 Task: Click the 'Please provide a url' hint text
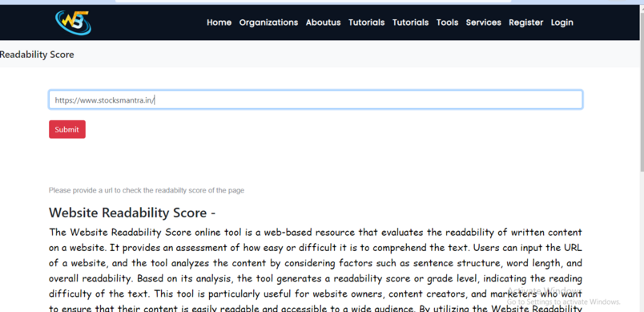click(x=147, y=190)
